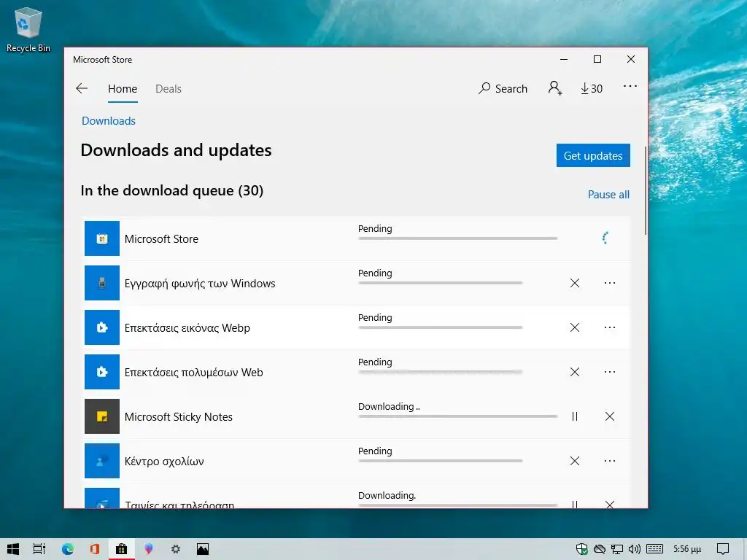Click the Επεκτάσεις εικόνας Webp name
This screenshot has width=747, height=560.
(x=187, y=328)
